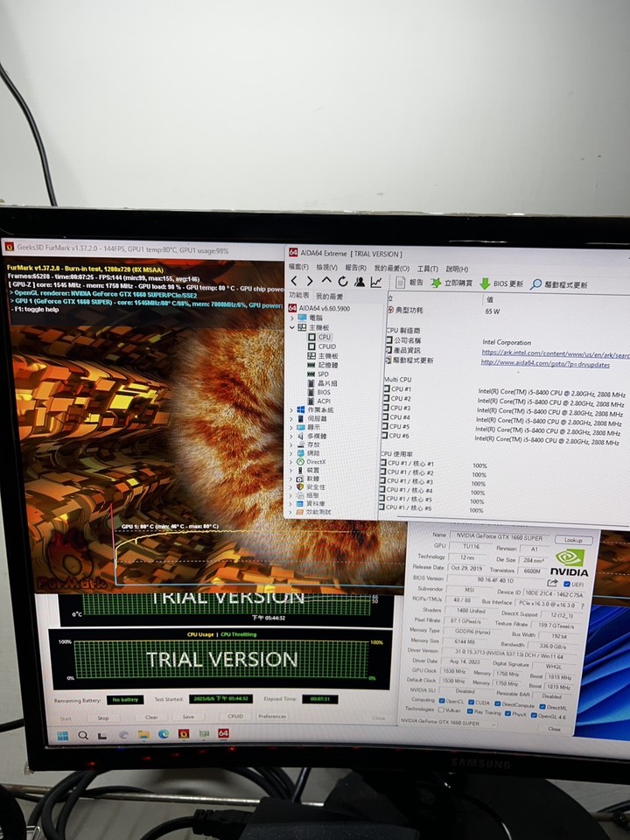Click the Stop button in stability test
Image resolution: width=630 pixels, height=840 pixels.
tap(103, 717)
